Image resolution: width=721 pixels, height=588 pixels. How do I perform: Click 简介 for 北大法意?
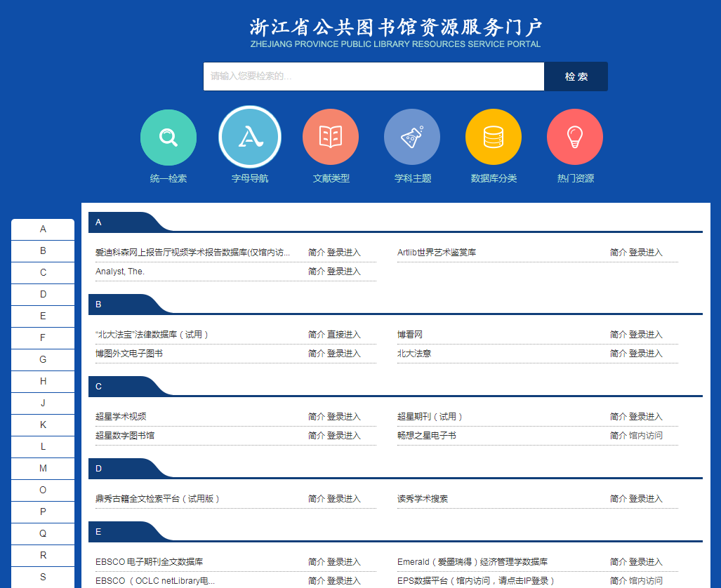[x=618, y=354]
